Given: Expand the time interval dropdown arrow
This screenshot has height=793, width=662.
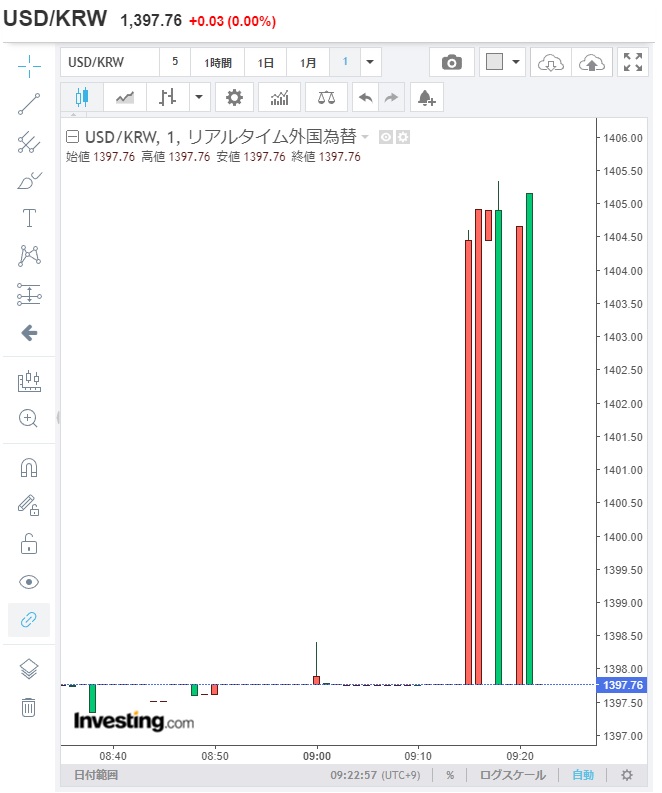Looking at the screenshot, I should 371,62.
